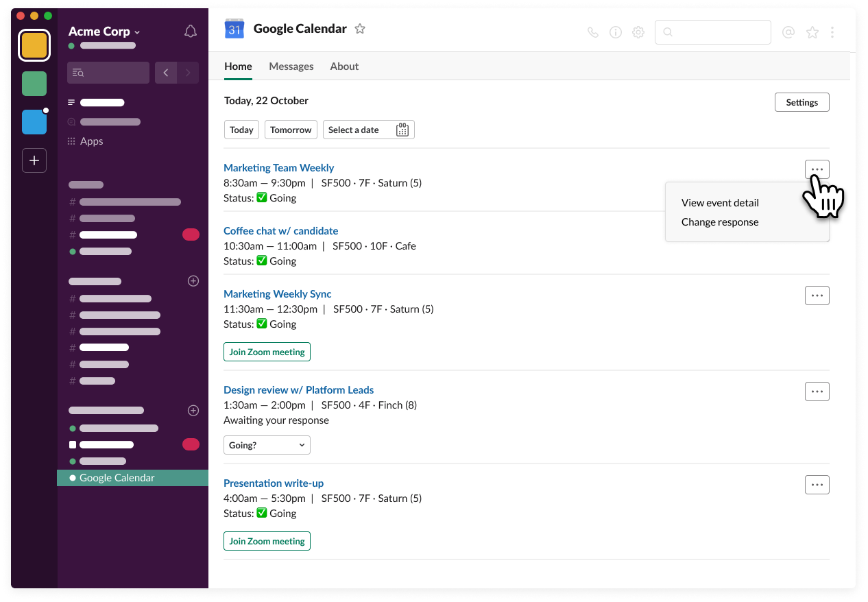Click the header search field

point(713,32)
